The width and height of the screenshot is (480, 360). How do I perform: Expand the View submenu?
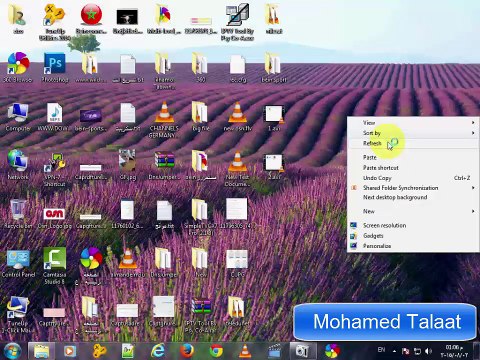pos(413,123)
